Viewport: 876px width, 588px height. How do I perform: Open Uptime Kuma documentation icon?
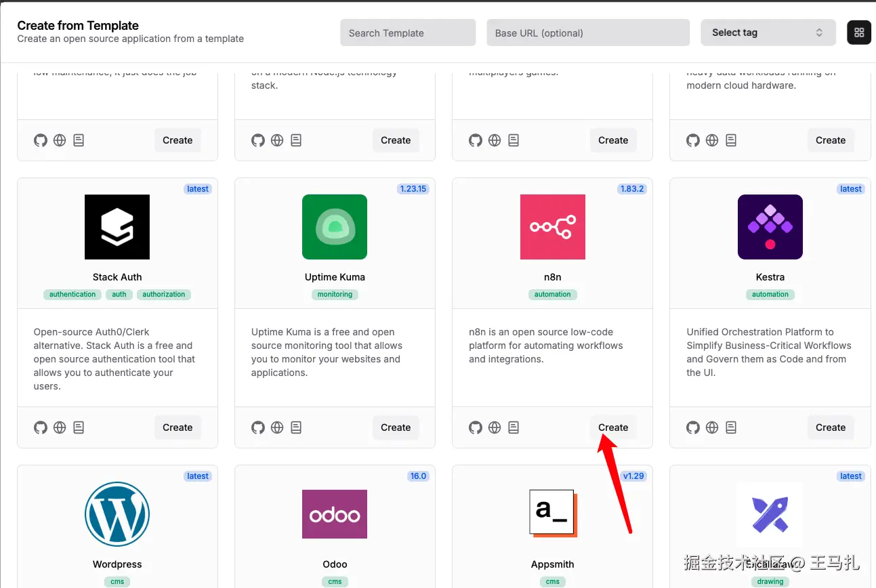pos(296,427)
